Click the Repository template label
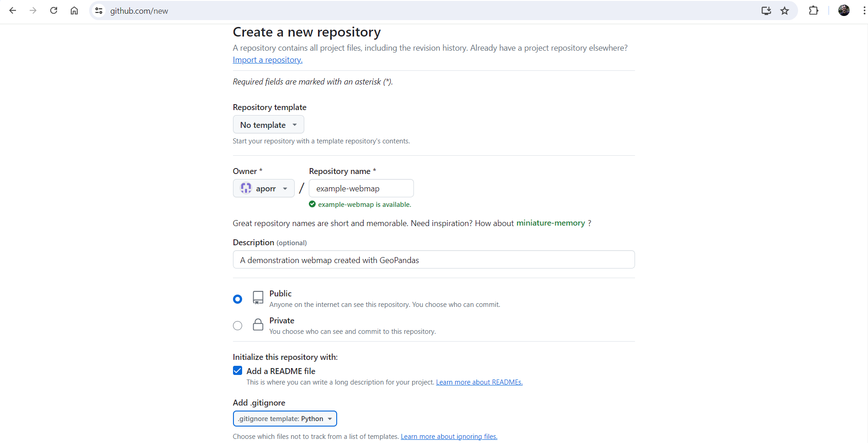The width and height of the screenshot is (868, 443). [270, 107]
